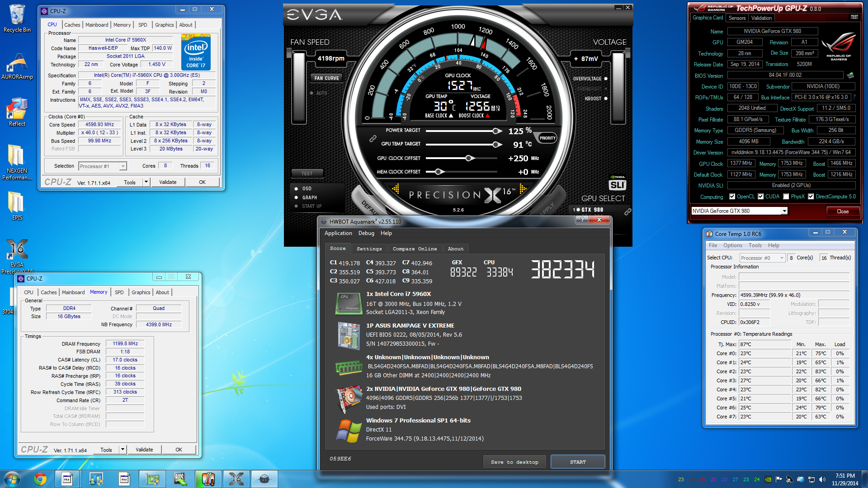This screenshot has width=868, height=488.
Task: Click Compare Online tab in Aquamark
Action: pos(415,249)
